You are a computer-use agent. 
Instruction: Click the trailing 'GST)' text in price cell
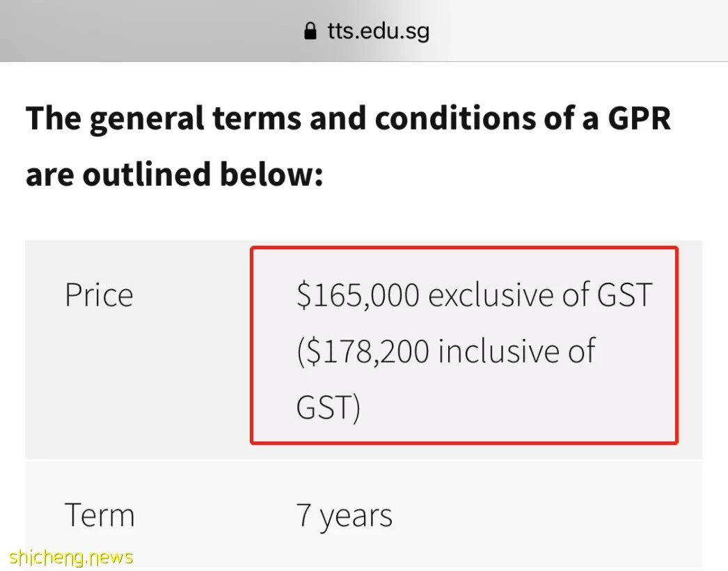click(x=328, y=407)
